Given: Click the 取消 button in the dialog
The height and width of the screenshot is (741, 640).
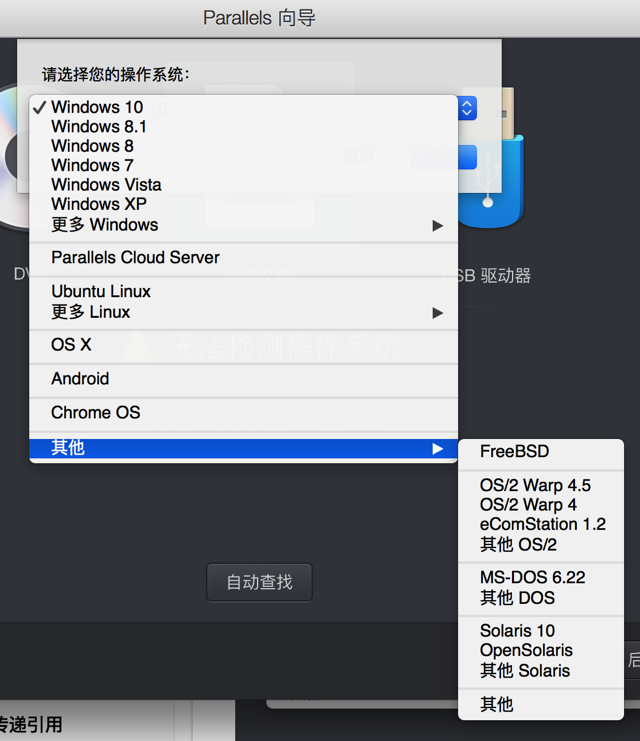Looking at the screenshot, I should coord(359,156).
